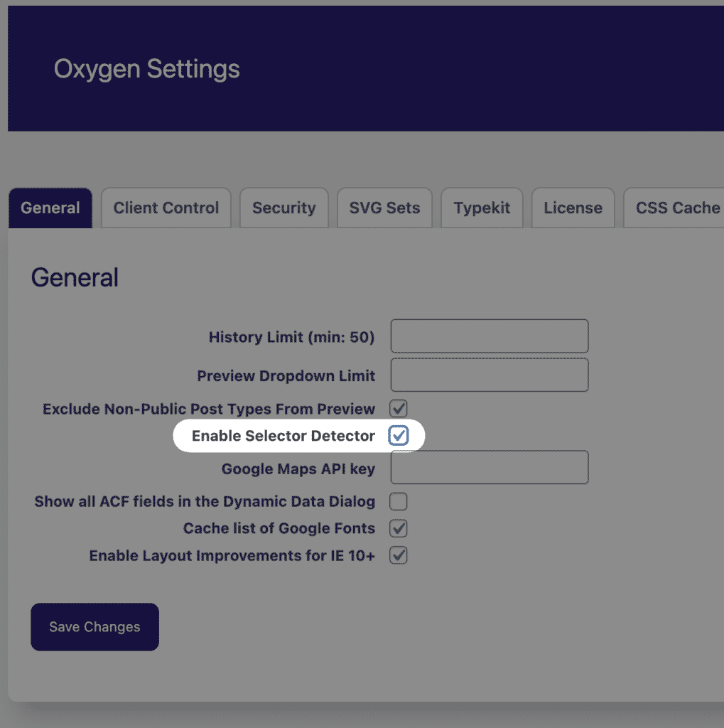Image resolution: width=724 pixels, height=728 pixels.
Task: Click the Preview Dropdown Limit label
Action: 286,375
